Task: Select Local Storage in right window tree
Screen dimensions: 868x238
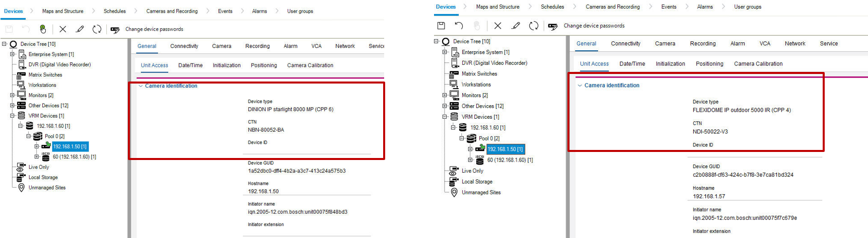Action: pos(477,182)
